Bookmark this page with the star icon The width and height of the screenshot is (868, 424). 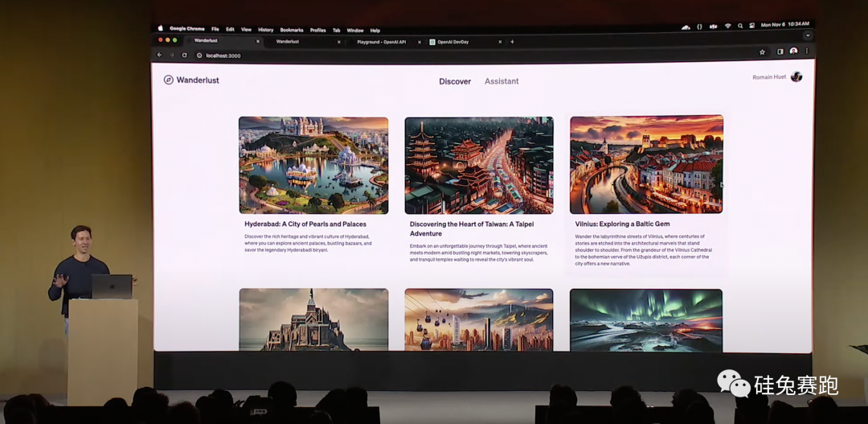click(762, 51)
